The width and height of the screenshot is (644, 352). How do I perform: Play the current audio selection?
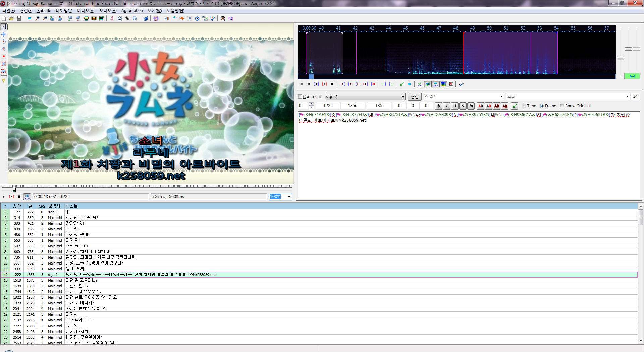pyautogui.click(x=316, y=84)
